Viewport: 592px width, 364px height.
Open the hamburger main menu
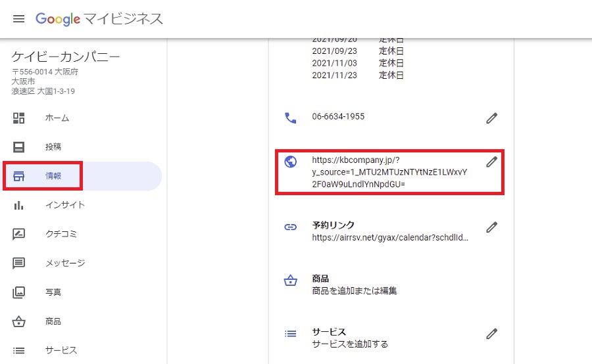point(18,19)
